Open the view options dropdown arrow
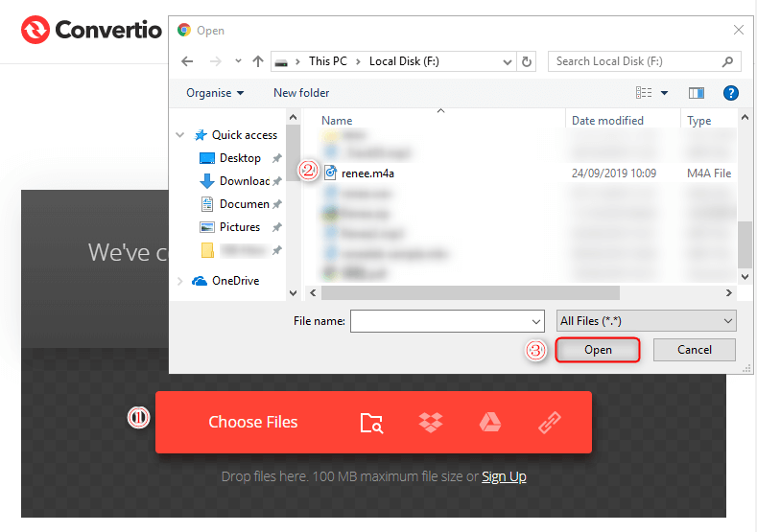Screen dimensions: 757x532 tap(664, 93)
